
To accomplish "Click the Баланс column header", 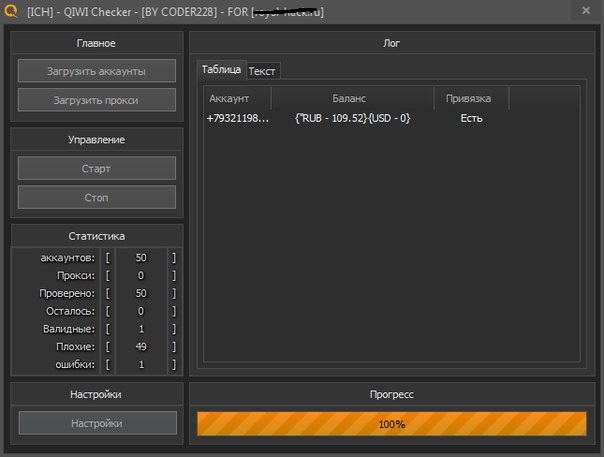I will point(350,98).
